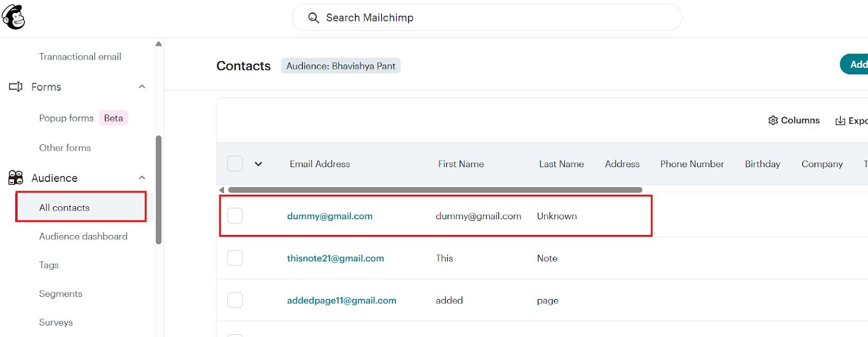Screen dimensions: 868x337
Task: Click the Birthday column header
Action: click(x=762, y=164)
